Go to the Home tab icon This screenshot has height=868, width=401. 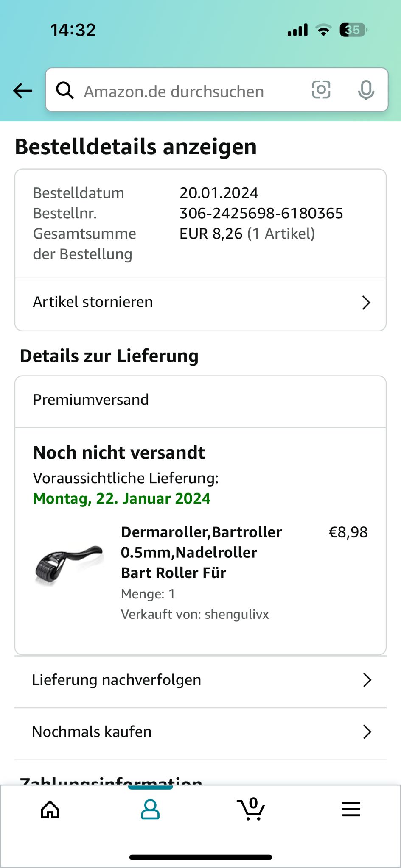50,810
